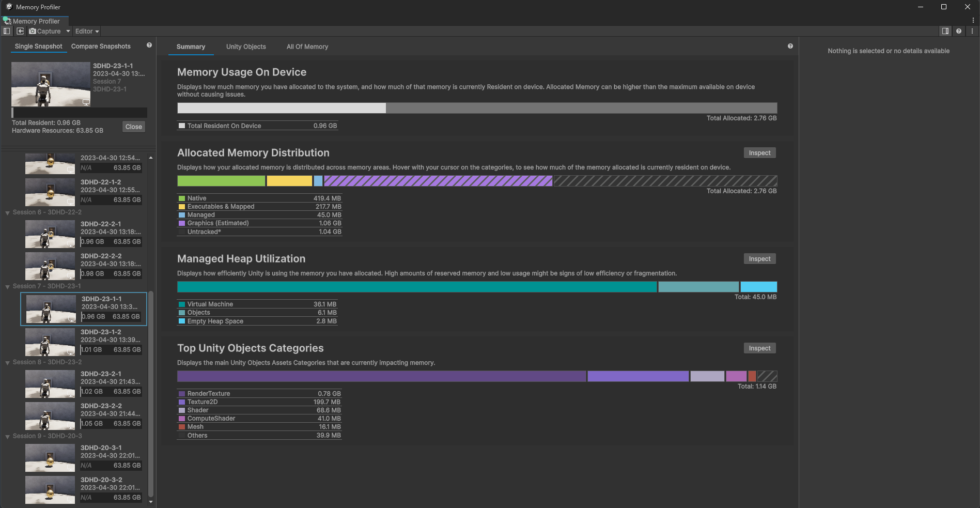Viewport: 980px width, 508px height.
Task: Select the 3DHD-23-2-1 snapshot thumbnail
Action: (x=50, y=384)
